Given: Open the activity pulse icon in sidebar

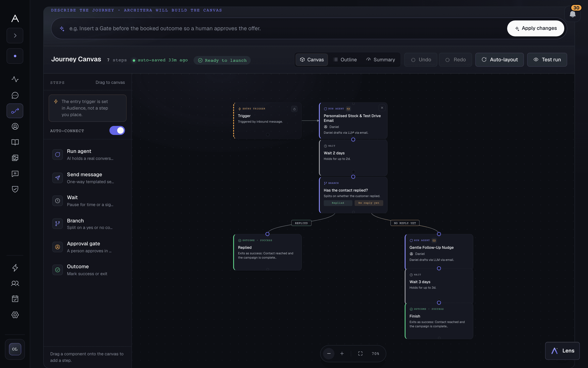Looking at the screenshot, I should (15, 79).
